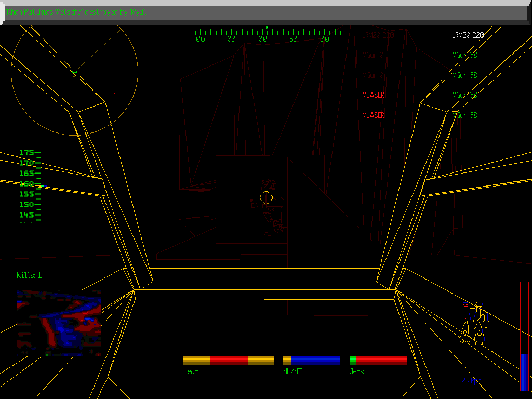Click the Heat gauge bar

tap(229, 360)
